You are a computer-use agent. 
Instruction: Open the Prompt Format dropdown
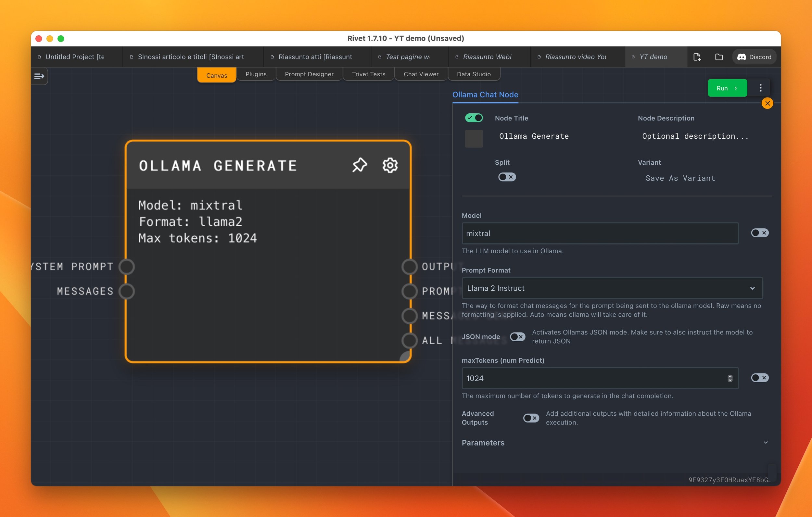(612, 288)
